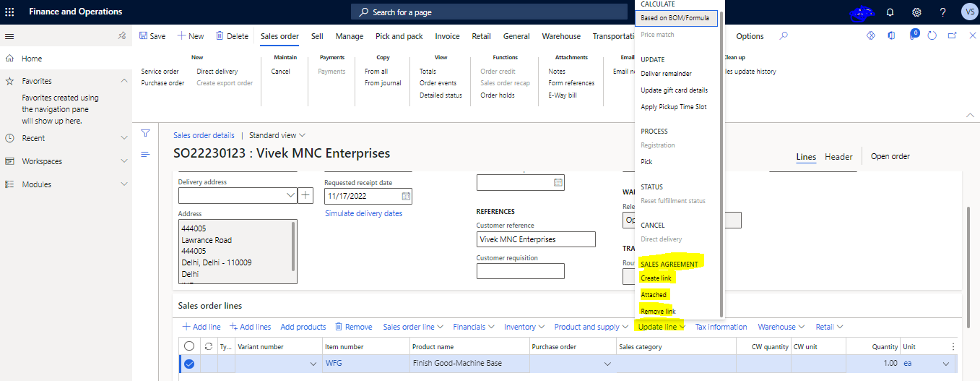
Task: Open the Office integration icon
Action: click(892, 36)
